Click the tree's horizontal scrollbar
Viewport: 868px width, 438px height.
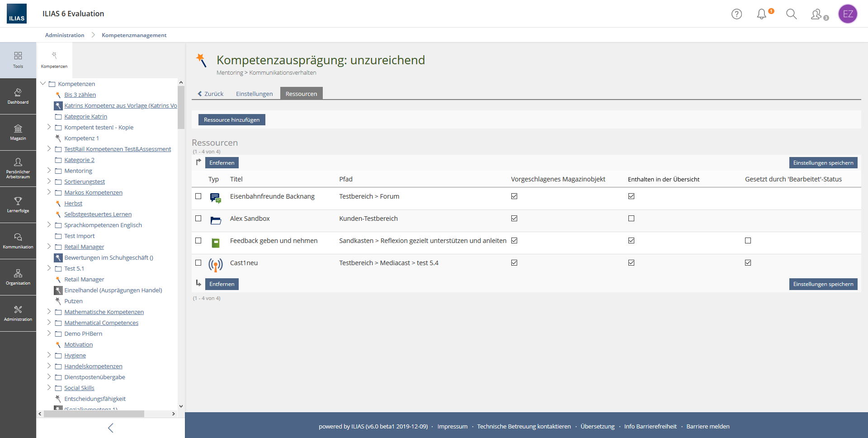point(94,414)
